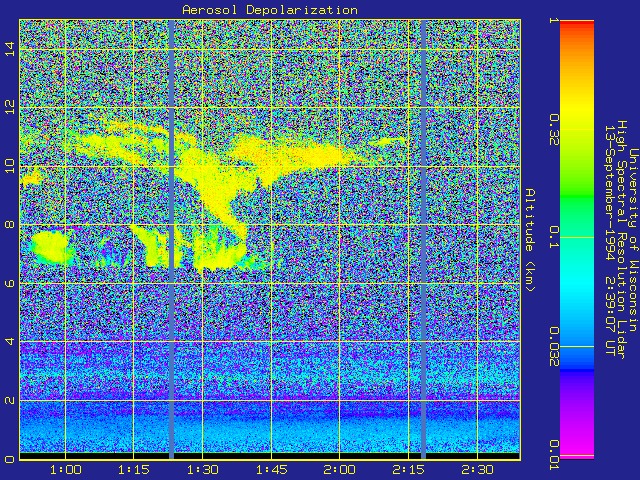The height and width of the screenshot is (480, 640).
Task: Click the 'Altitude (km)' axis title
Action: click(530, 240)
